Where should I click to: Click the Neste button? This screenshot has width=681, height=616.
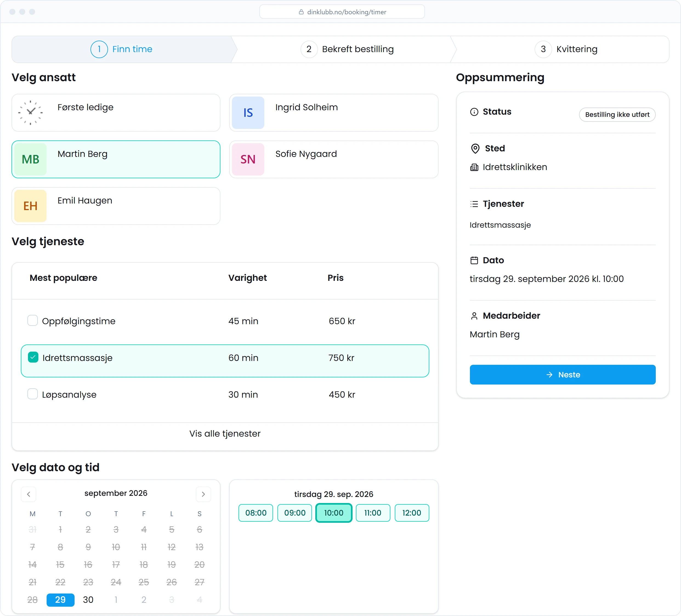tap(563, 374)
